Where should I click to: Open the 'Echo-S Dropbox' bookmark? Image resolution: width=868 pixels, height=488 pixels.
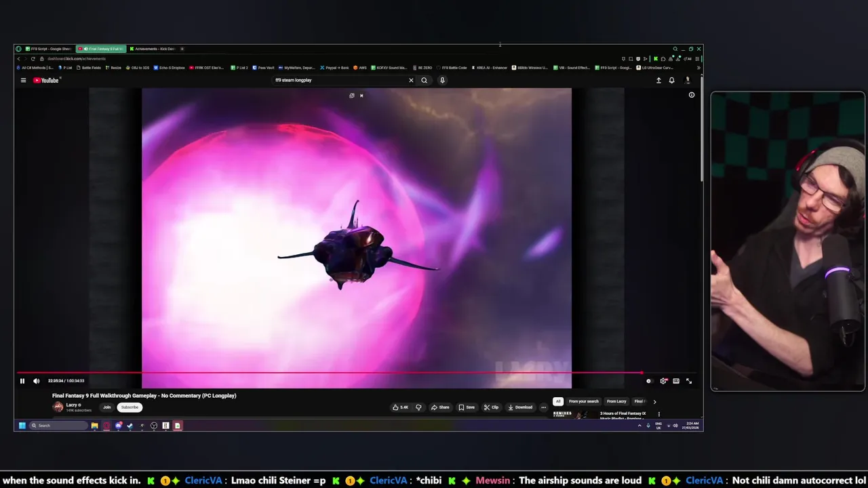[x=170, y=68]
